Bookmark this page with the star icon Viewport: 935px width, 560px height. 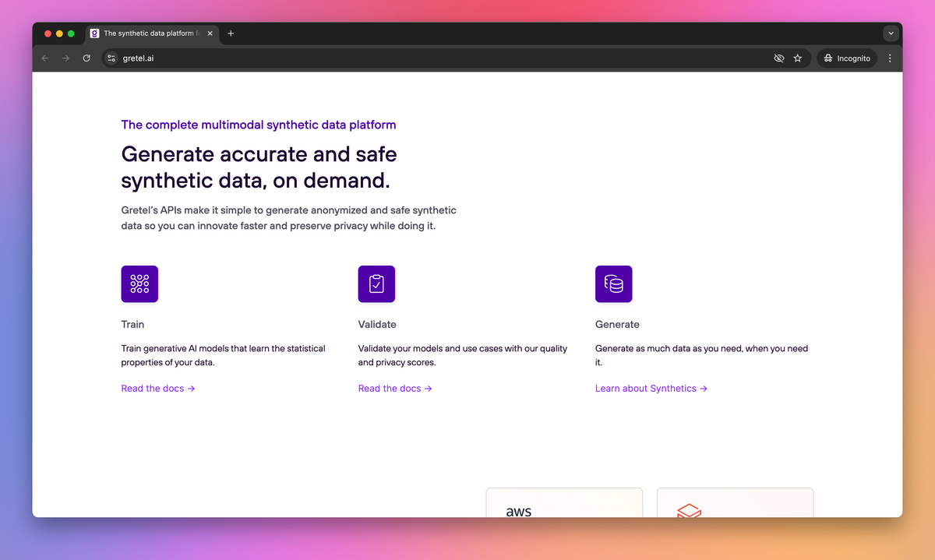click(x=797, y=58)
